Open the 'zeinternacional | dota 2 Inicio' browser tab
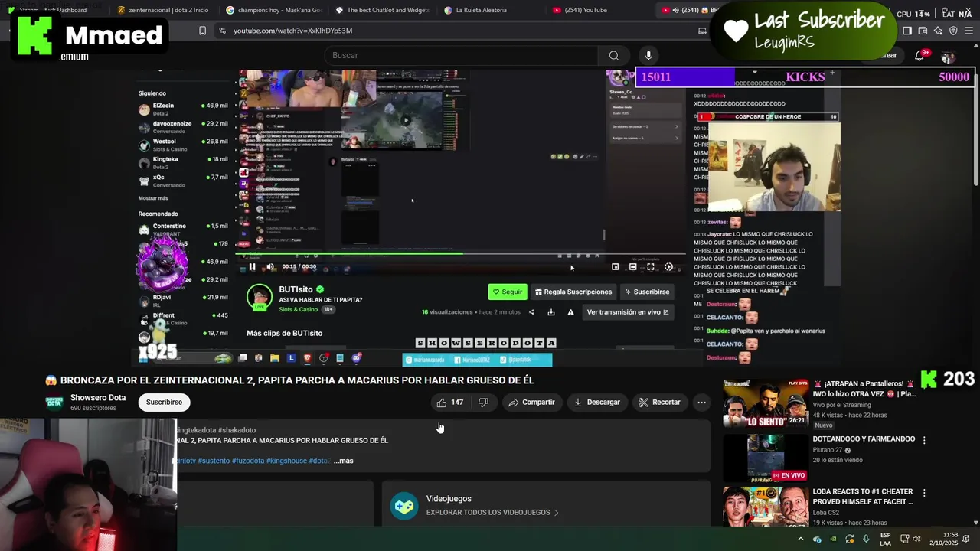 click(x=162, y=10)
